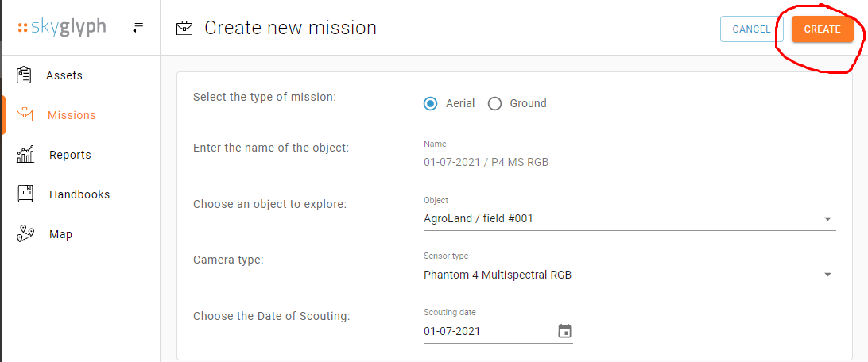Collapse the sidebar using menu toggle icon
The width and height of the screenshot is (868, 362).
click(138, 28)
